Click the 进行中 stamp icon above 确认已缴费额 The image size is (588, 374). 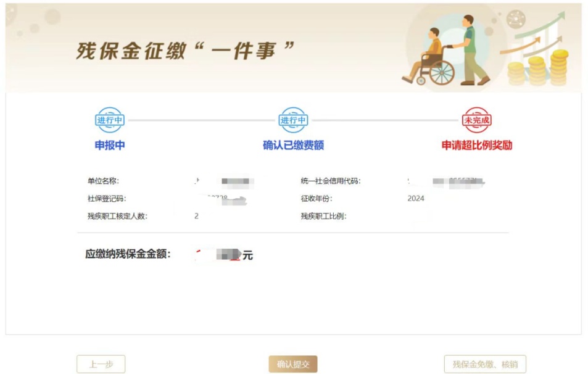coord(293,120)
